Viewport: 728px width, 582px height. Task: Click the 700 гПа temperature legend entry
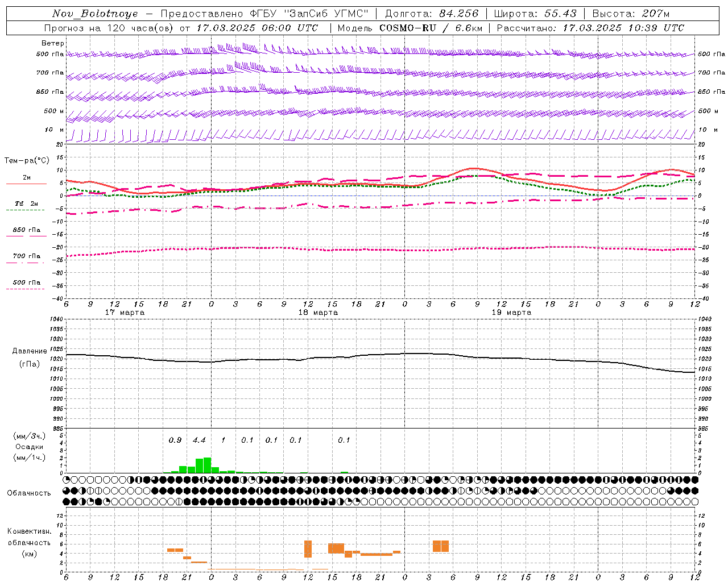(x=27, y=256)
